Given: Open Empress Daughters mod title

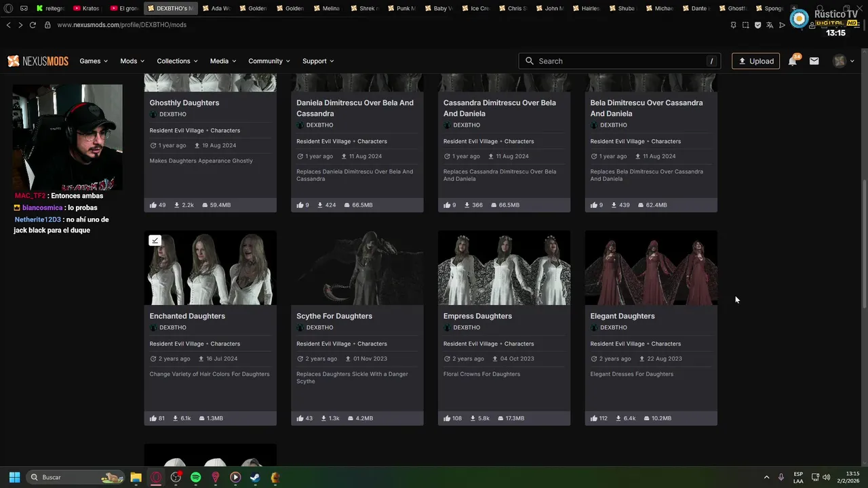Looking at the screenshot, I should (477, 316).
